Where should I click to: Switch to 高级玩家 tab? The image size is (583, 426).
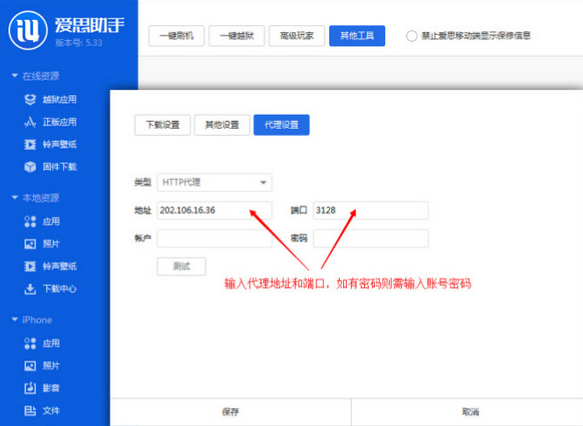tap(297, 36)
